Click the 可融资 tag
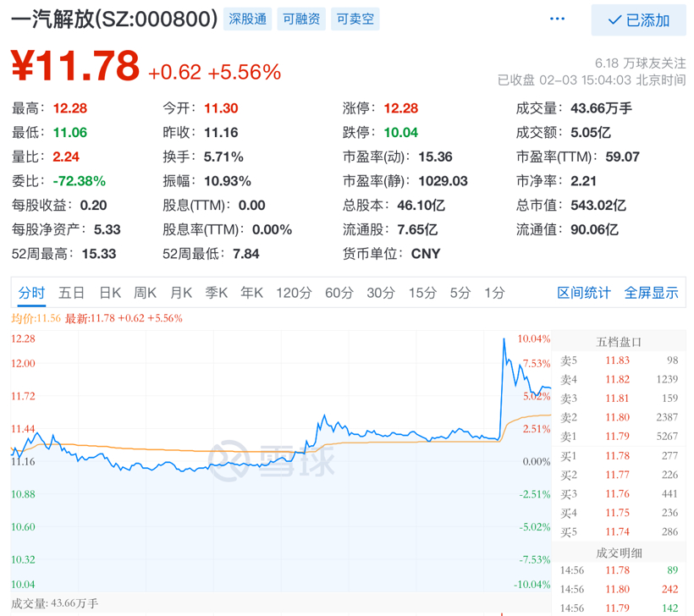Screen dimensions: 694x616 coord(301,19)
